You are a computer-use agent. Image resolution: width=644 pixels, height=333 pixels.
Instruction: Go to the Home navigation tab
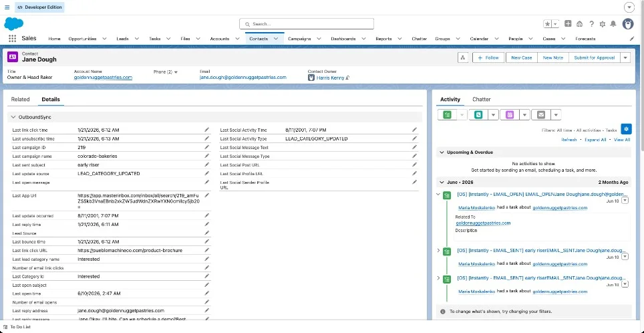[54, 39]
